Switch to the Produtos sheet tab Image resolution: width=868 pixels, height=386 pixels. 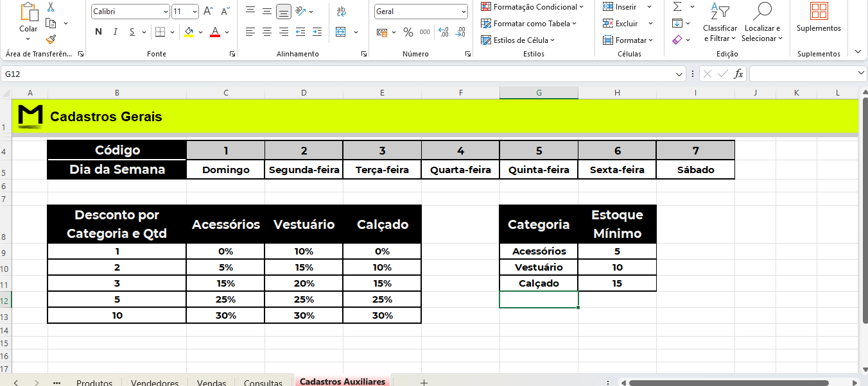click(x=94, y=383)
